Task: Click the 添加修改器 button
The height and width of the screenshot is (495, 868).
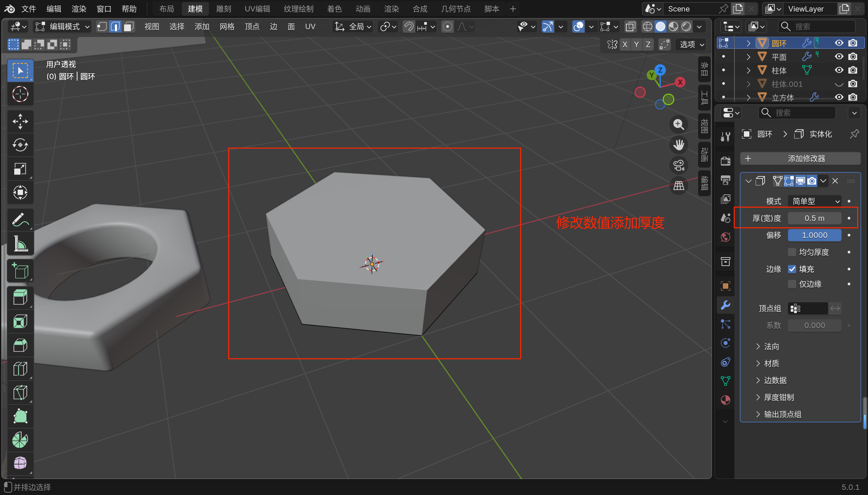Action: 800,158
